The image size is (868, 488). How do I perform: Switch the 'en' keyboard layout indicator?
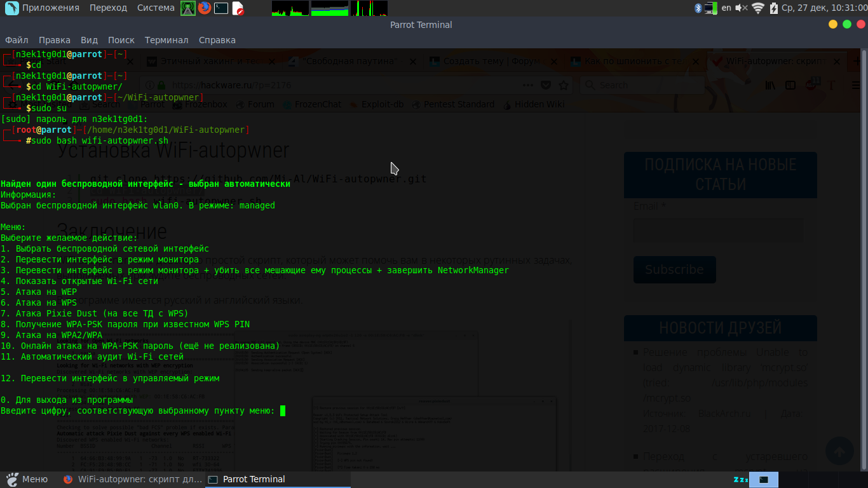726,8
